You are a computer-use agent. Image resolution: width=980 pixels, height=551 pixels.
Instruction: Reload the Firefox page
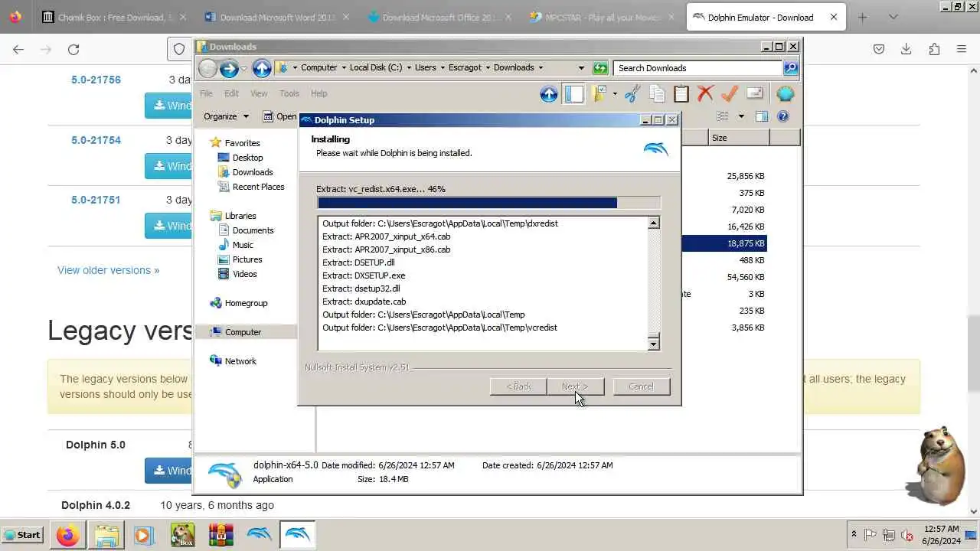tap(73, 49)
